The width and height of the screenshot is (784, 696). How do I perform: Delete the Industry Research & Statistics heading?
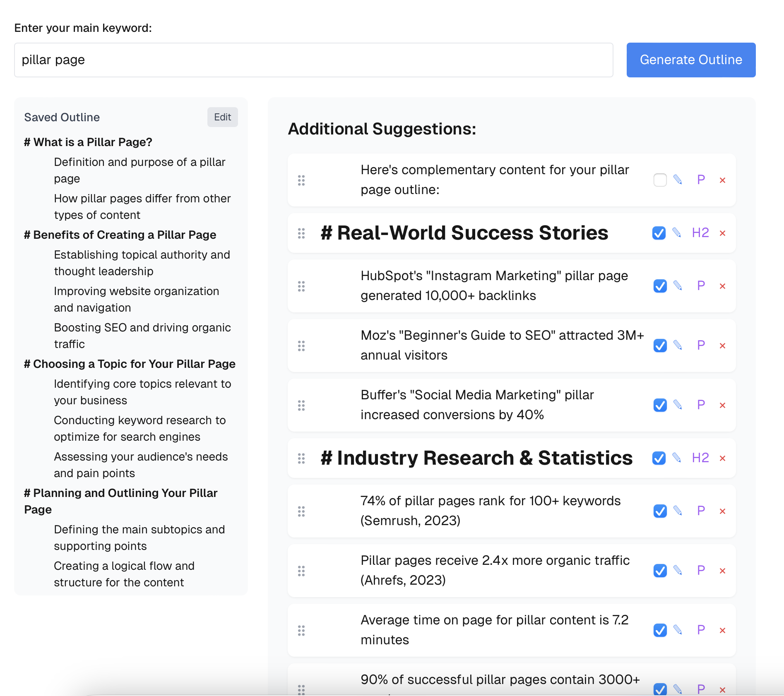click(x=722, y=458)
